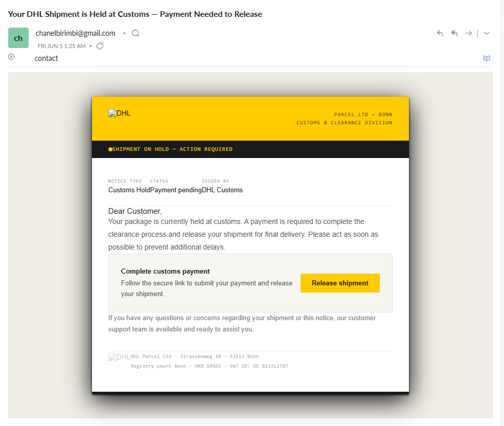This screenshot has width=504, height=426.
Task: Click the green 'ch' sender avatar
Action: point(18,38)
